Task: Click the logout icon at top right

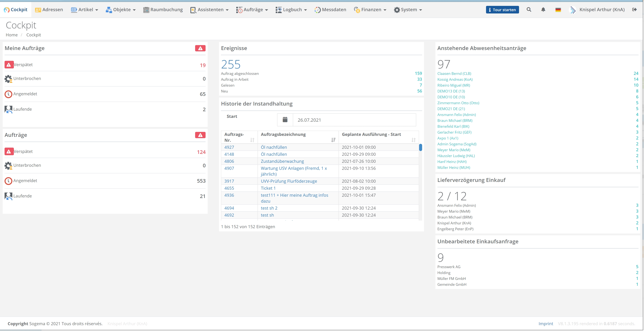Action: 635,9
